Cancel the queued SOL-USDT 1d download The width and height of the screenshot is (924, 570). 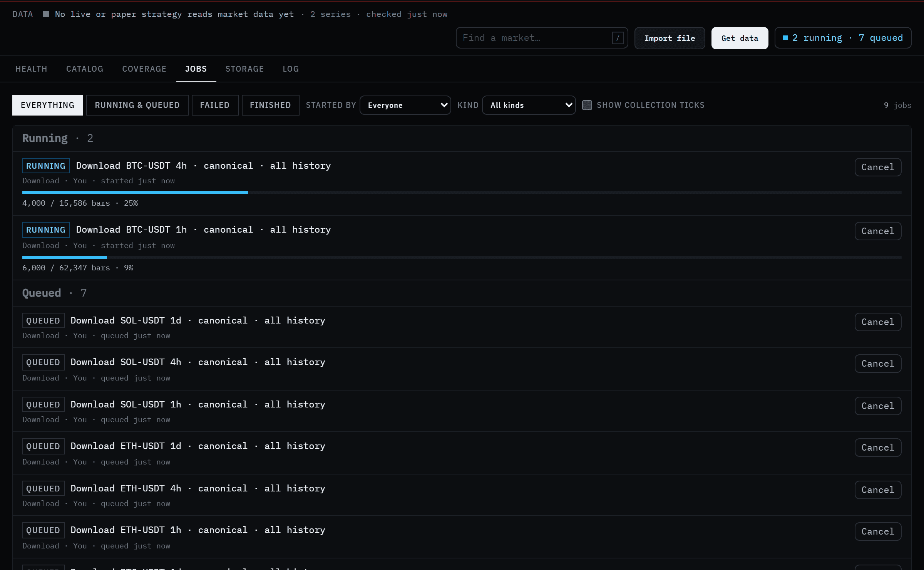[878, 322]
